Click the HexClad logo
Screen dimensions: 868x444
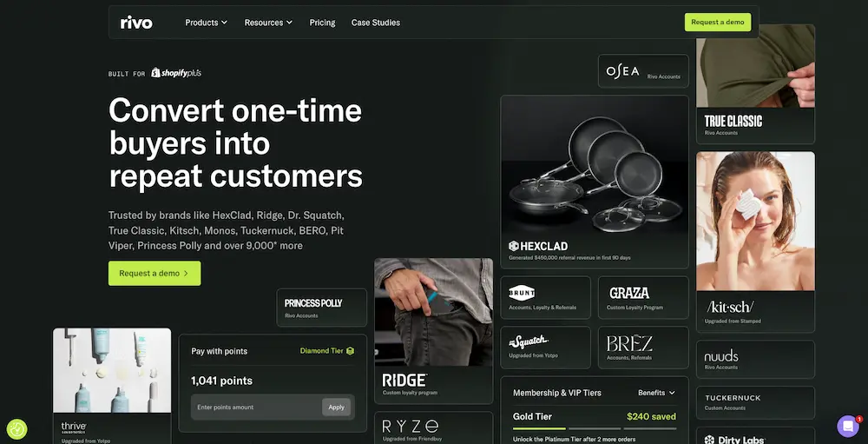tap(538, 246)
